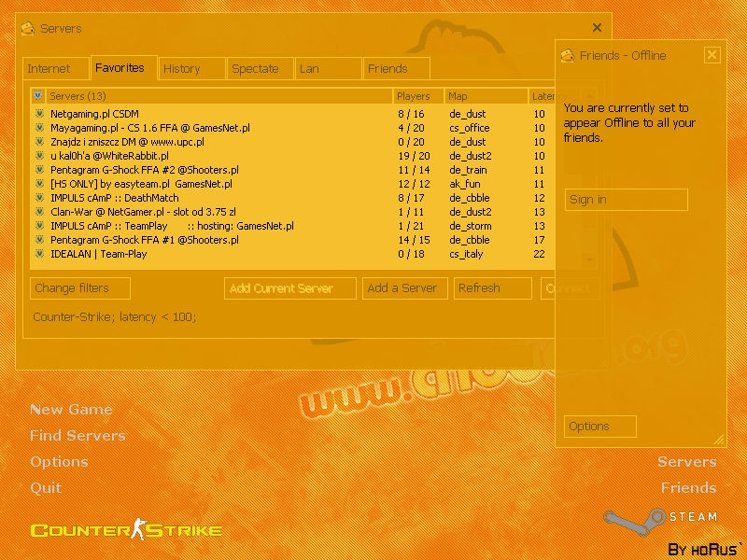Click the icon beside Znajdz i zniszcz DM server
The height and width of the screenshot is (560, 747).
point(39,142)
